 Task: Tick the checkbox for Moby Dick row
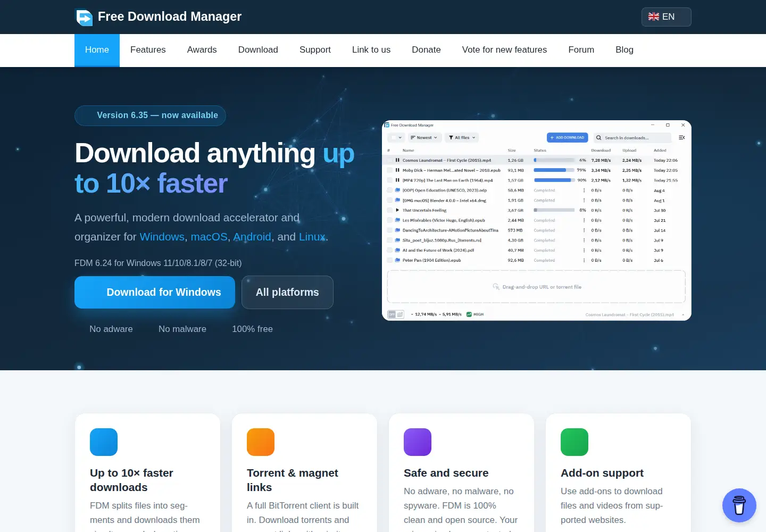pos(389,170)
